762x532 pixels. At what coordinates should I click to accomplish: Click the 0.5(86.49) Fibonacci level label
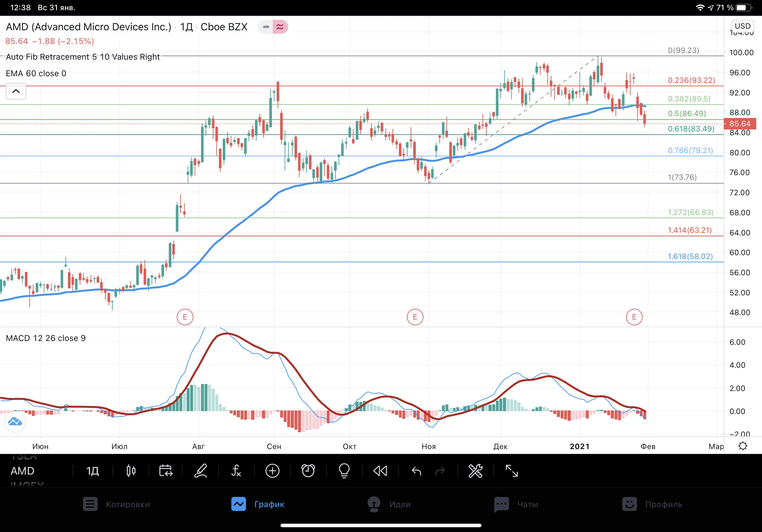(687, 114)
